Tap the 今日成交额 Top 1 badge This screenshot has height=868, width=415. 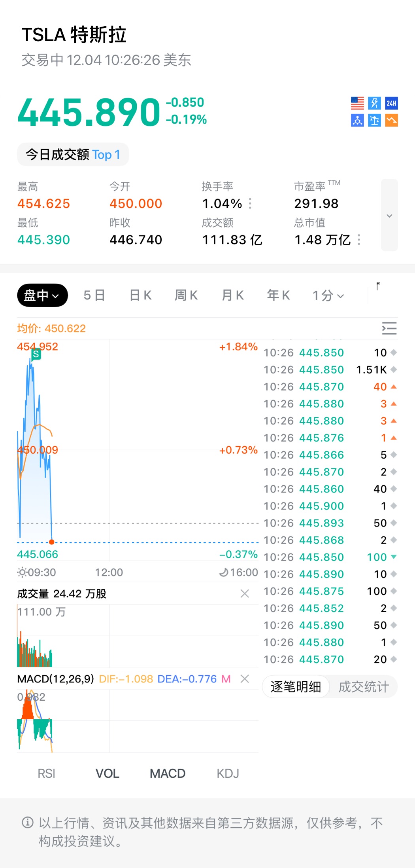73,155
